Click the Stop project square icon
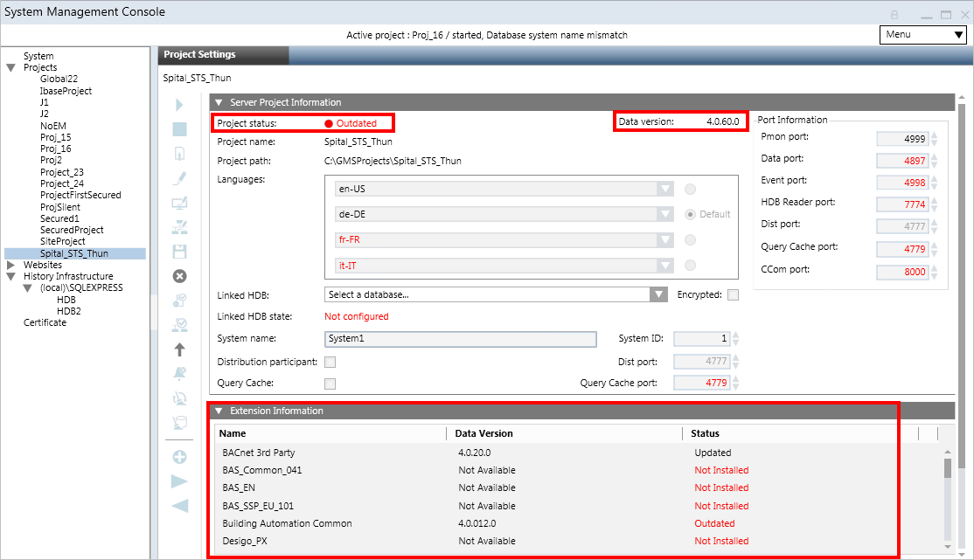 tap(179, 129)
